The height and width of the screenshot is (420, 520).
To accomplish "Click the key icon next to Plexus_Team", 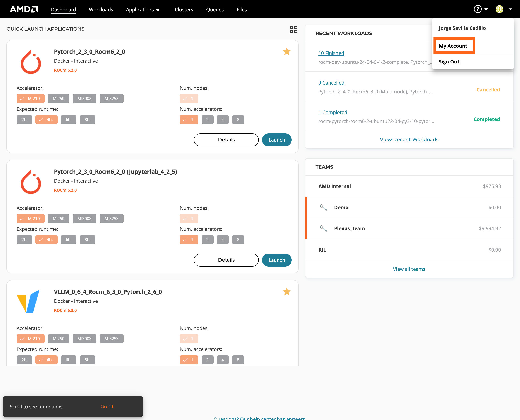I will [323, 228].
